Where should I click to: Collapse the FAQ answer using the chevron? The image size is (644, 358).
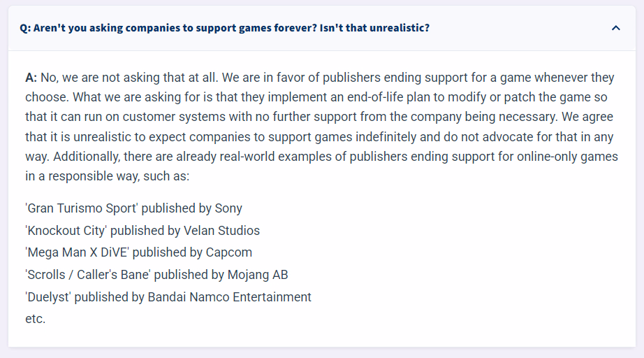615,28
